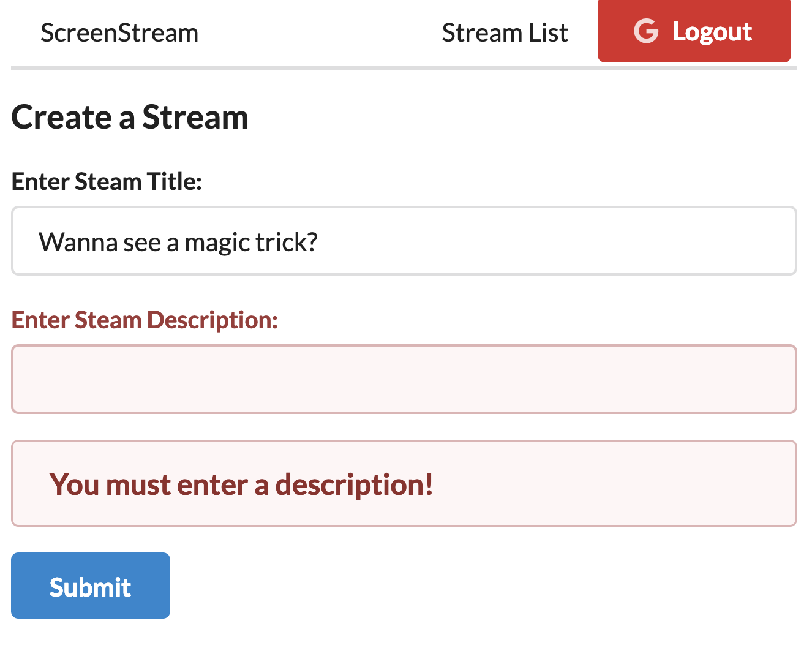
Task: Click the 'Create a Stream' heading
Action: (x=130, y=118)
